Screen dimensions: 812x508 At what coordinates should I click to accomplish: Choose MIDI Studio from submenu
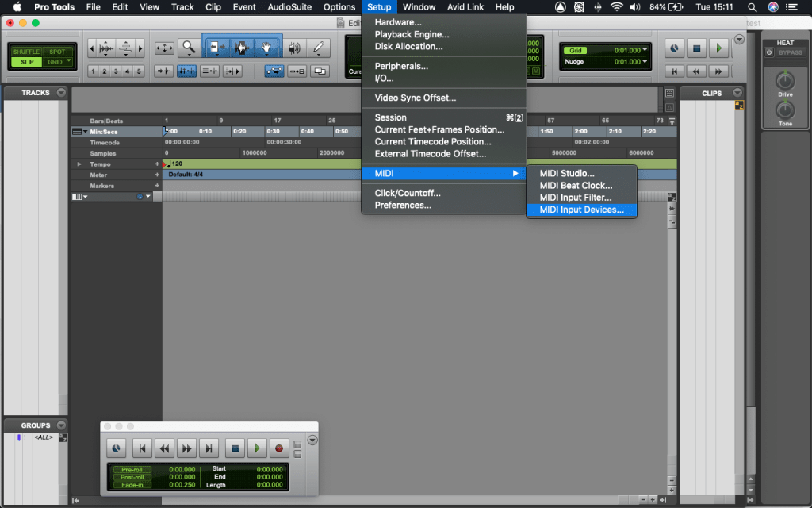581,174
